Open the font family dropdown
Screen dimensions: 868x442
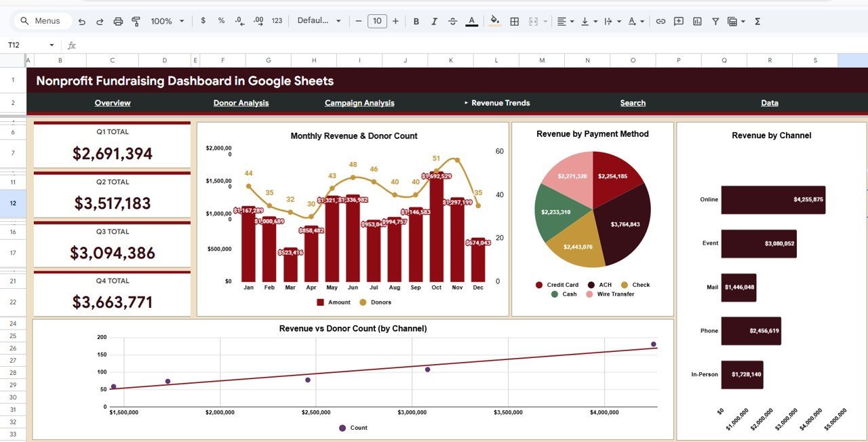point(319,21)
